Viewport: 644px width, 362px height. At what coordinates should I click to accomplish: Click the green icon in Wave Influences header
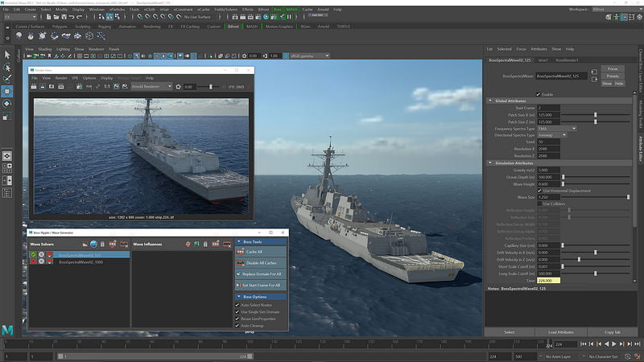pyautogui.click(x=196, y=245)
